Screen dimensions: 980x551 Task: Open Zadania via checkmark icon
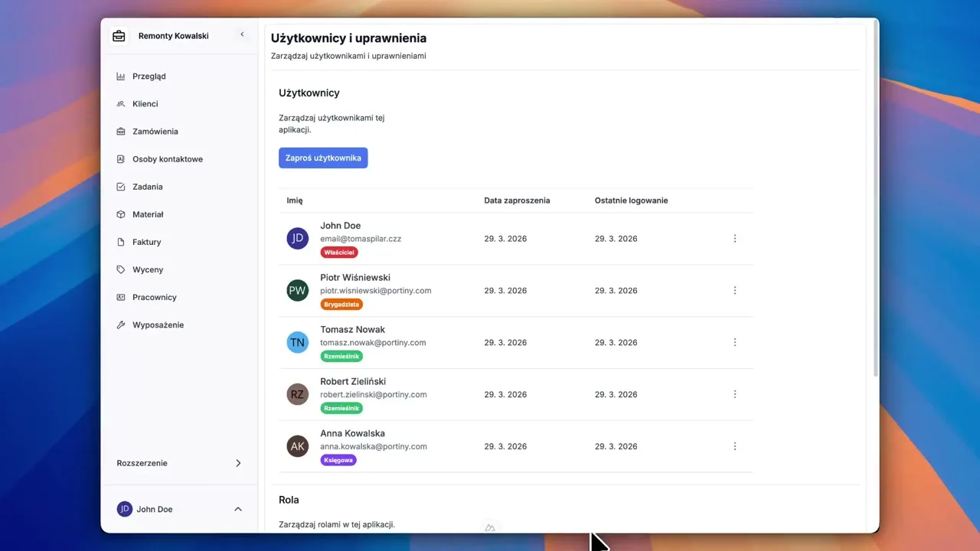[x=120, y=187]
